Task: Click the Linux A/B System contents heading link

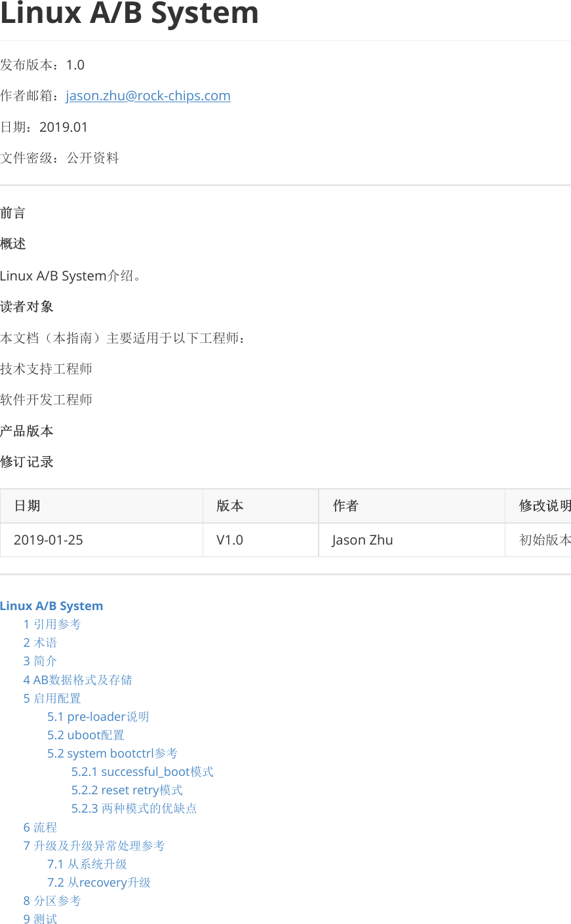Action: coord(52,606)
